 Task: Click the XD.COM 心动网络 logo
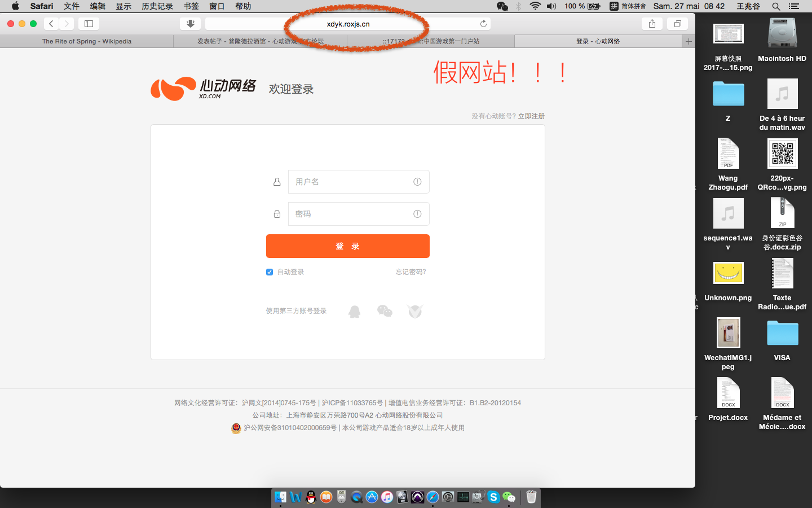pyautogui.click(x=204, y=89)
